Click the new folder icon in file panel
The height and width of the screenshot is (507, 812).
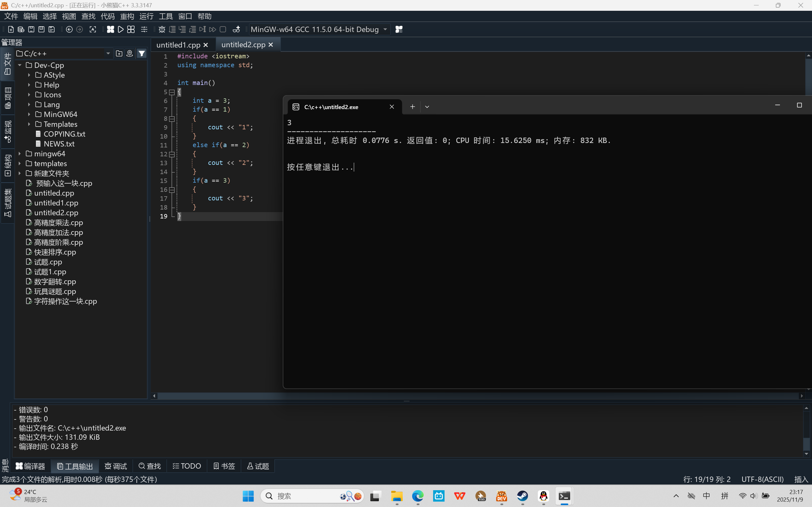pos(119,53)
